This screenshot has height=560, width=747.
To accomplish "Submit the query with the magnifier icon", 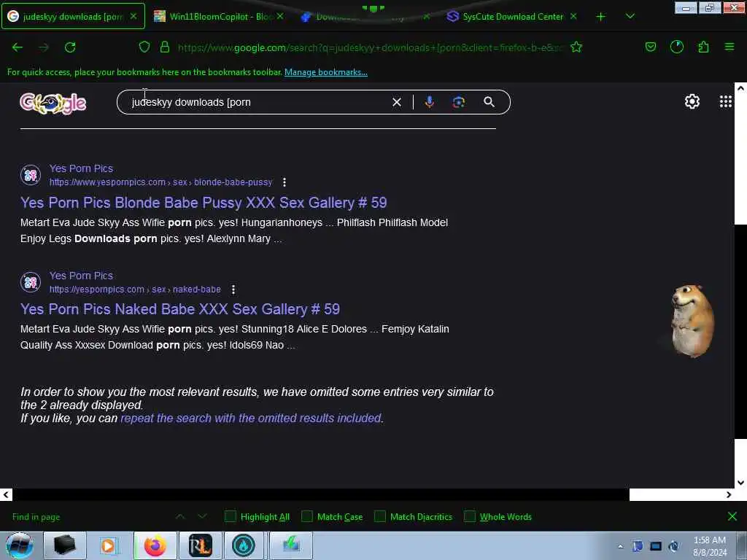I will [489, 102].
